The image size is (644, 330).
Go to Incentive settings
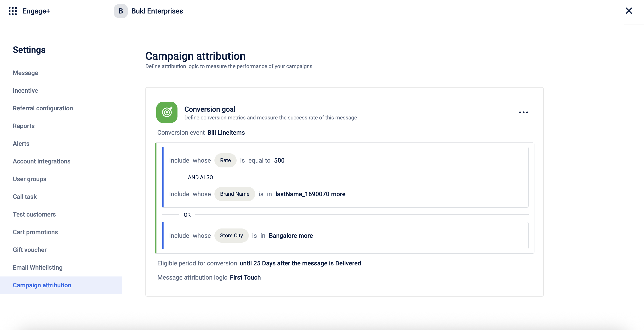(25, 90)
